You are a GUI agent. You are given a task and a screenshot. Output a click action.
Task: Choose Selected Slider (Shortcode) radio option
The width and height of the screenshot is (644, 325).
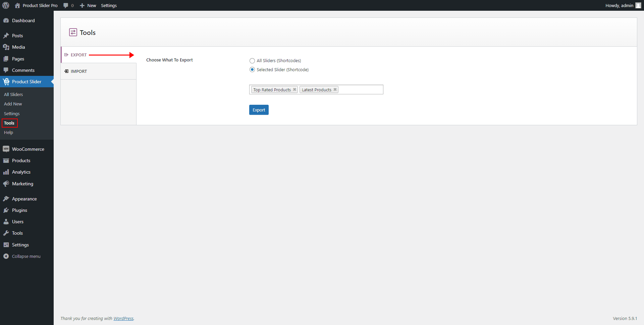(252, 70)
